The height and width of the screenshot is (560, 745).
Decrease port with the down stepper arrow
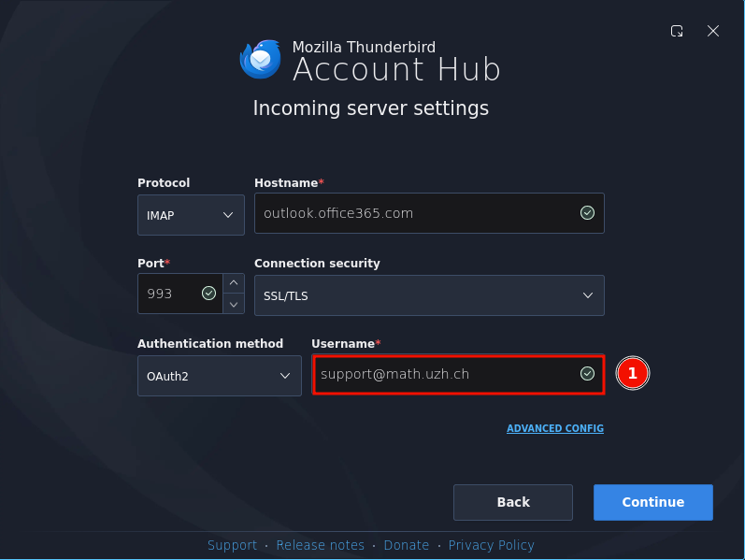tap(234, 304)
